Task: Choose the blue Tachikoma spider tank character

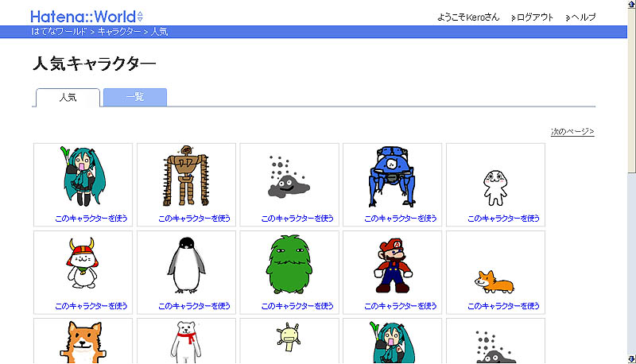Action: tap(392, 176)
